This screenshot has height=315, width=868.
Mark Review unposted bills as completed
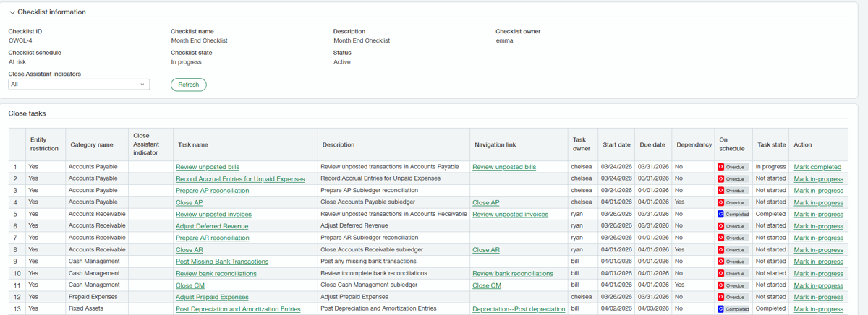[817, 167]
